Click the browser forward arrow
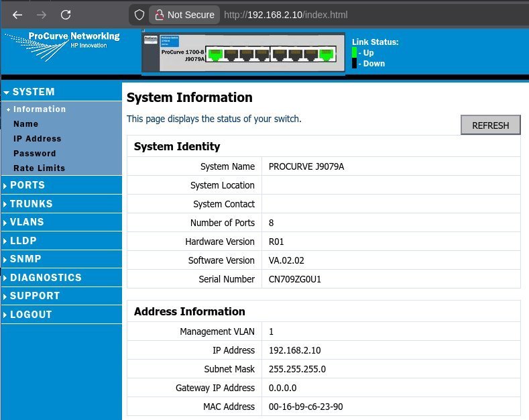 point(42,15)
